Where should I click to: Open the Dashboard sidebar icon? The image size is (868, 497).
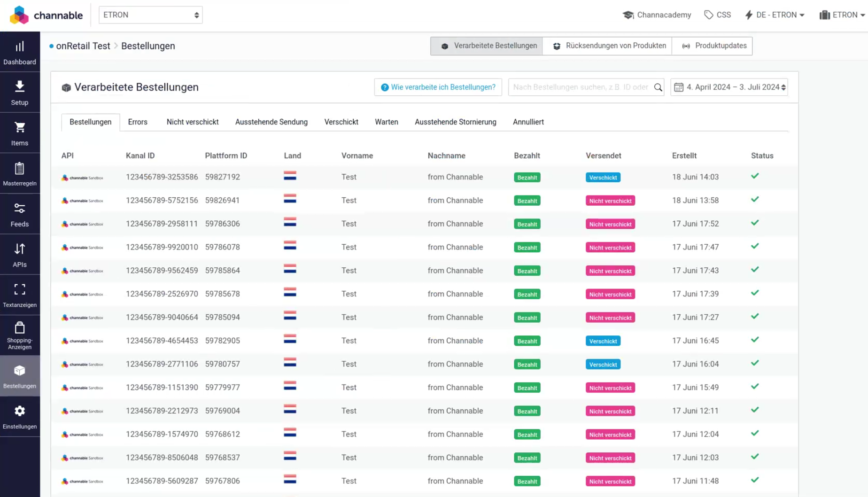(20, 52)
